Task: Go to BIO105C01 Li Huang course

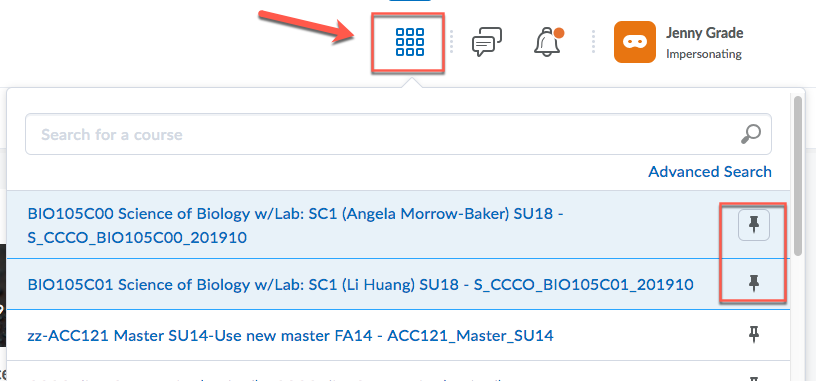Action: 360,284
